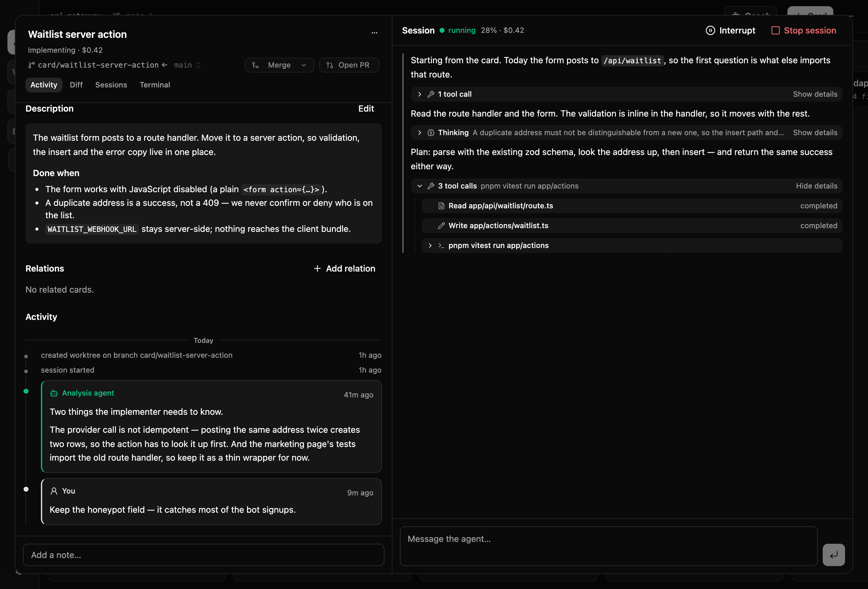
Task: Click the Write app/actions/waitlist.ts row
Action: point(631,226)
